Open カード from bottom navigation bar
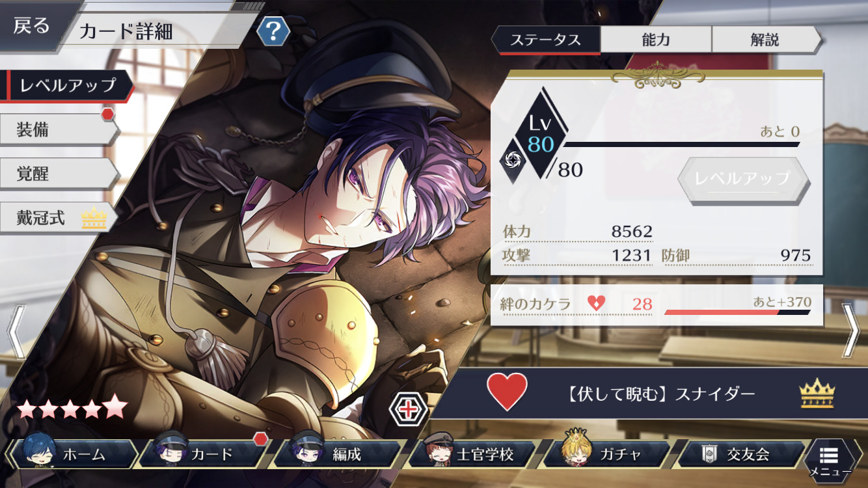The image size is (868, 488). point(204,454)
